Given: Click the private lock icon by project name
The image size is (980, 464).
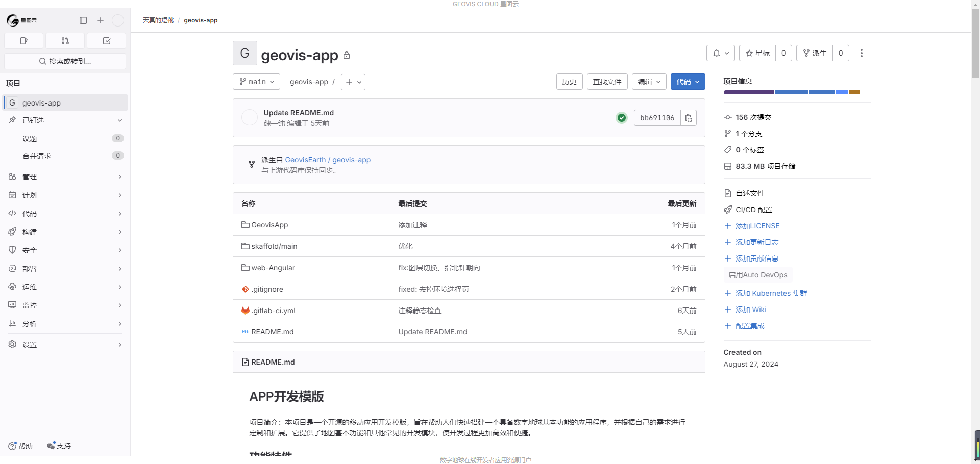Looking at the screenshot, I should coord(347,55).
